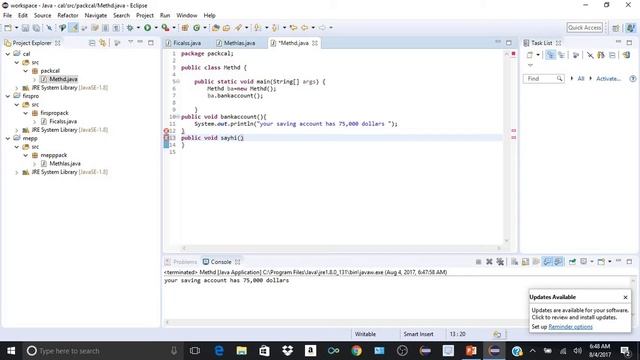Click the Clear Console icon

click(514, 262)
